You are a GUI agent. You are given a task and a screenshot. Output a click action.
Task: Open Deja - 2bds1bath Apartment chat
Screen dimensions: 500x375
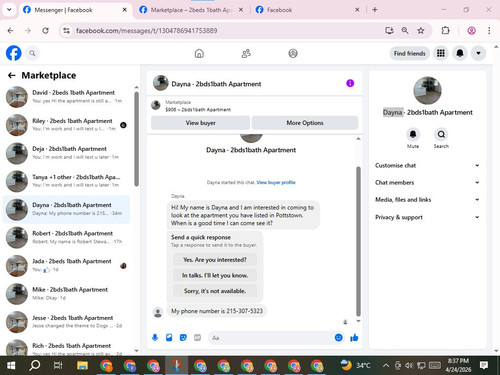tap(66, 153)
